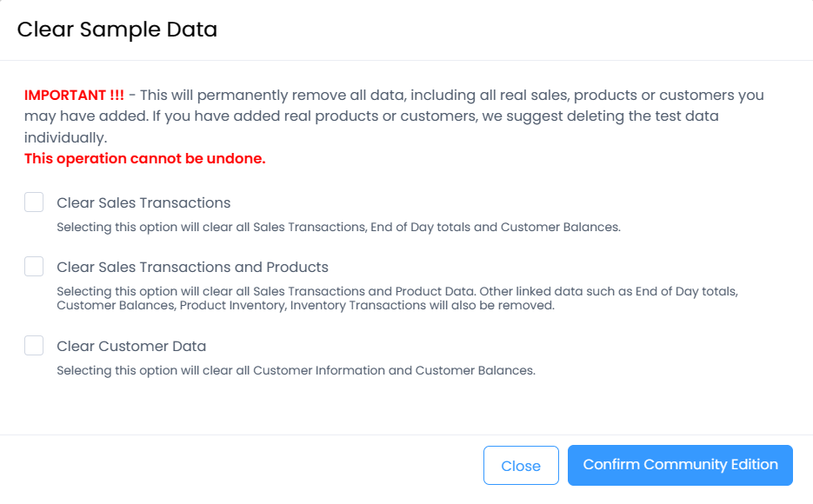The image size is (813, 504).
Task: Click the End of Day totals description line
Action: pyautogui.click(x=338, y=228)
